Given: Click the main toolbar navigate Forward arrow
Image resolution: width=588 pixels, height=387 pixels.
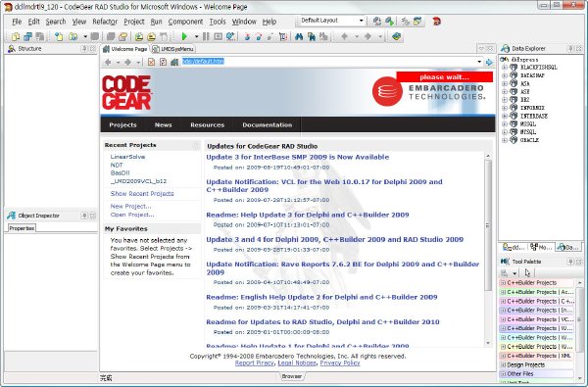Looking at the screenshot, I should click(367, 36).
